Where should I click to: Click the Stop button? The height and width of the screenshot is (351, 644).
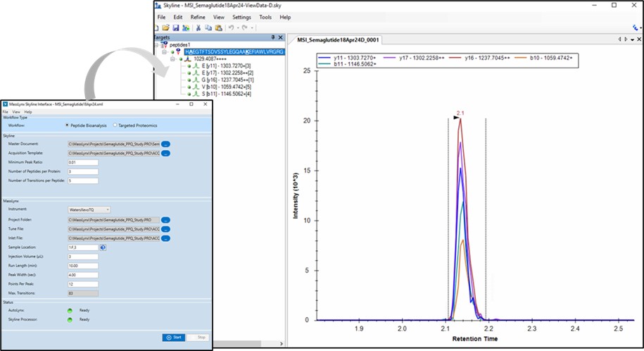[198, 338]
